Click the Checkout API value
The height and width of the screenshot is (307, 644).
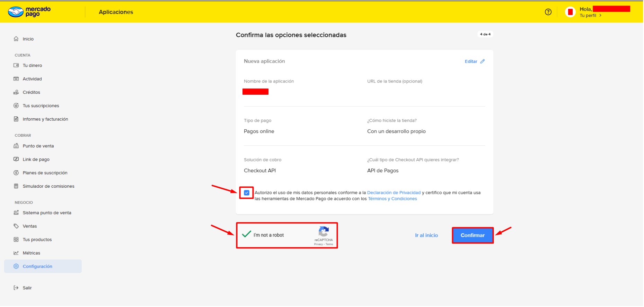[260, 170]
